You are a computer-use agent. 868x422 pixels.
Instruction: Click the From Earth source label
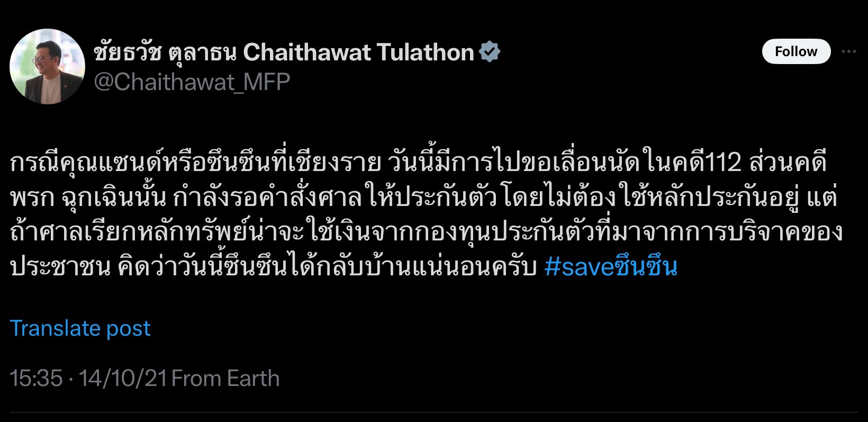pos(225,378)
